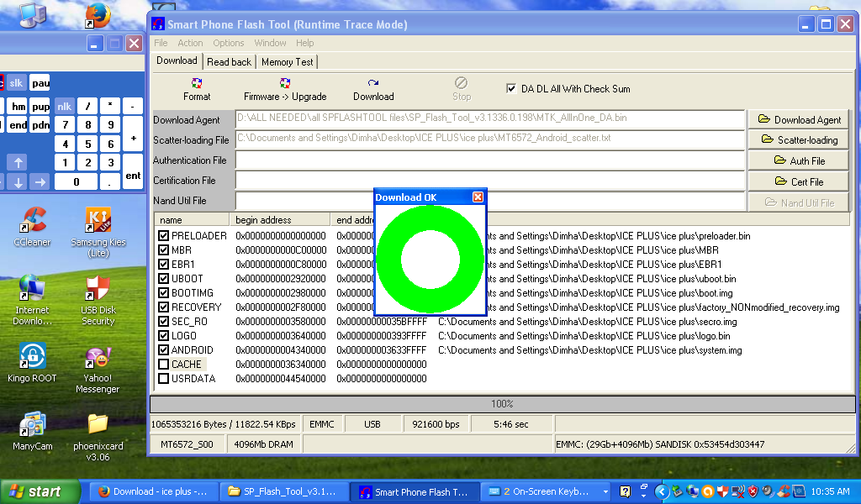Uncheck the PRELOADER partition checkbox
This screenshot has height=504, width=861.
164,236
